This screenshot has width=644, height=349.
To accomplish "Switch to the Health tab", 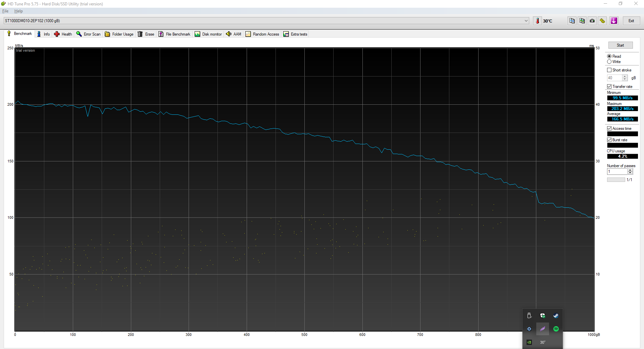I will pos(63,34).
